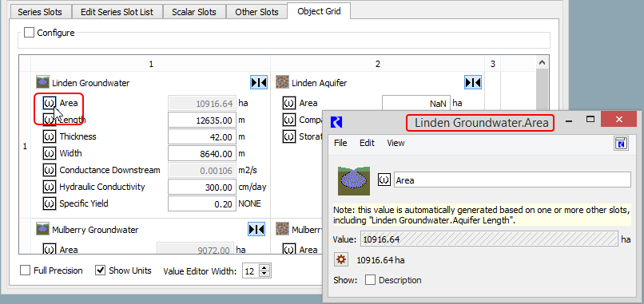This screenshot has height=304, width=644.
Task: Open the Hydraulic Conductivity slot icon
Action: tap(50, 187)
